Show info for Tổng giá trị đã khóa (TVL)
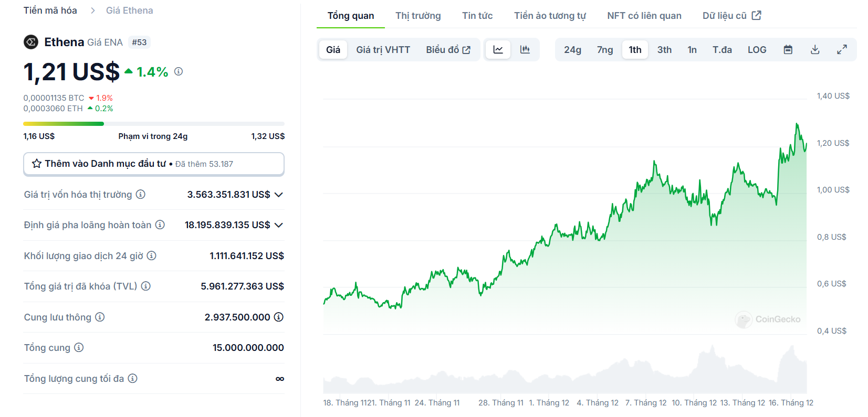The width and height of the screenshot is (868, 417). coord(146,286)
